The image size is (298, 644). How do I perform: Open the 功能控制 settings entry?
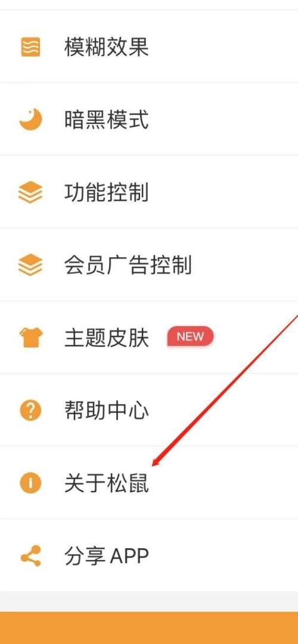coord(107,192)
